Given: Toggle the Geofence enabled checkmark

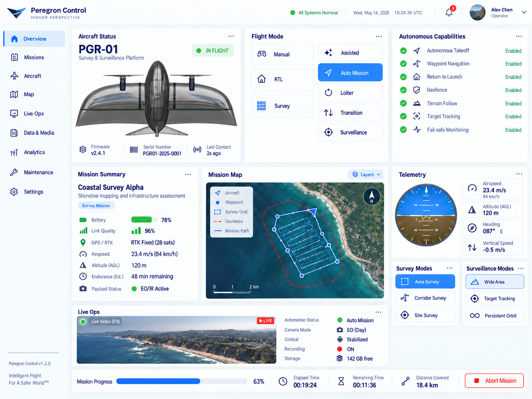Looking at the screenshot, I should click(403, 90).
